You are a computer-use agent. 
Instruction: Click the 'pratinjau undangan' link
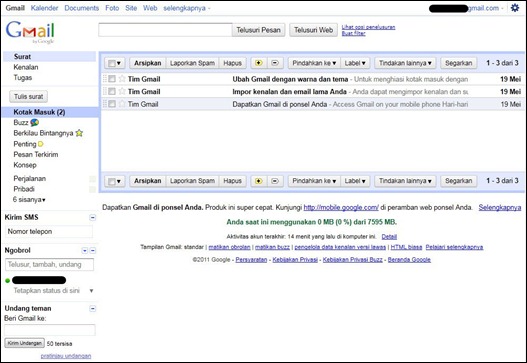(66, 356)
